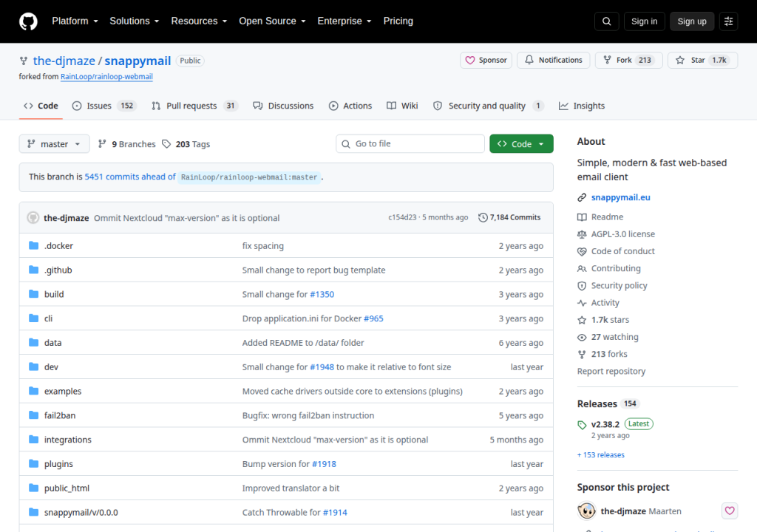The width and height of the screenshot is (757, 532).
Task: Expand the Enterprise menu
Action: (344, 21)
